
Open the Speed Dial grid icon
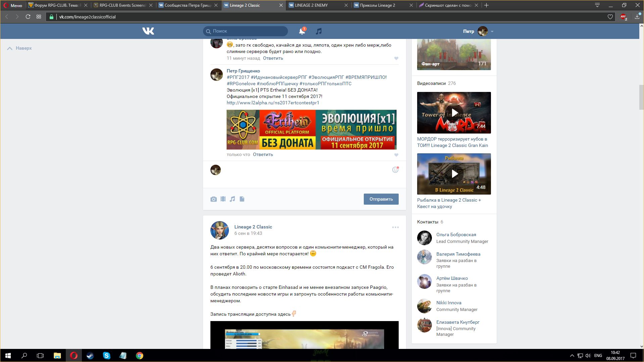[39, 17]
